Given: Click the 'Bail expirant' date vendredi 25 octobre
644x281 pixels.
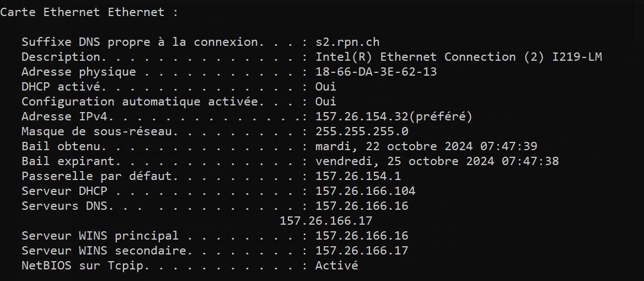Looking at the screenshot, I should (437, 161).
